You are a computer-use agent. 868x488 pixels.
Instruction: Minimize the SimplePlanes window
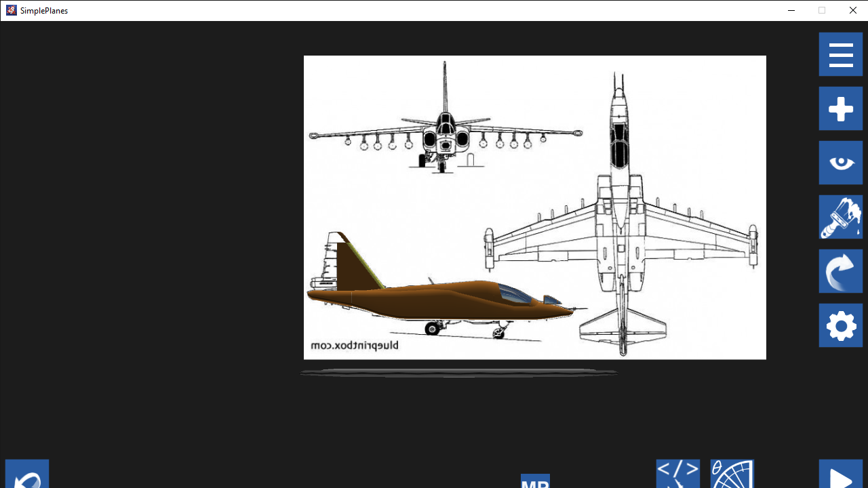coord(791,10)
